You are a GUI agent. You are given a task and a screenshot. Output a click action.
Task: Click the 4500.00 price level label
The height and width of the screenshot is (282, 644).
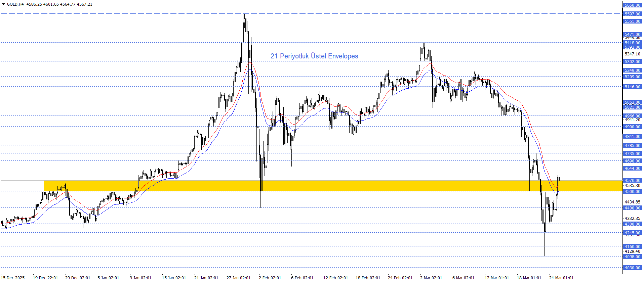(x=632, y=192)
